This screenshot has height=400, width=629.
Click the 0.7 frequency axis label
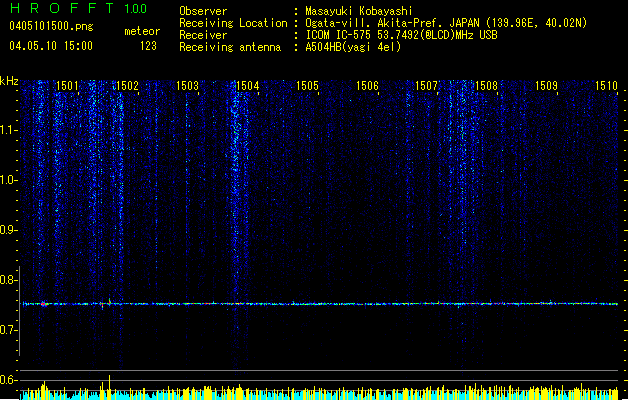pos(8,330)
